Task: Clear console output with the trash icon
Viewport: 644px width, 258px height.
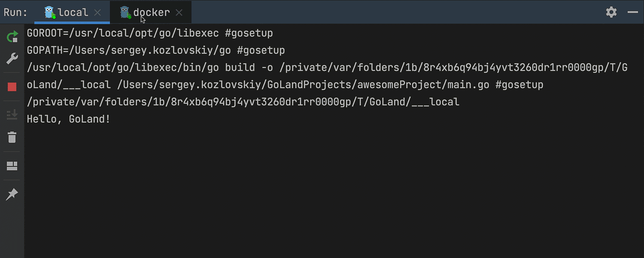Action: pos(12,137)
